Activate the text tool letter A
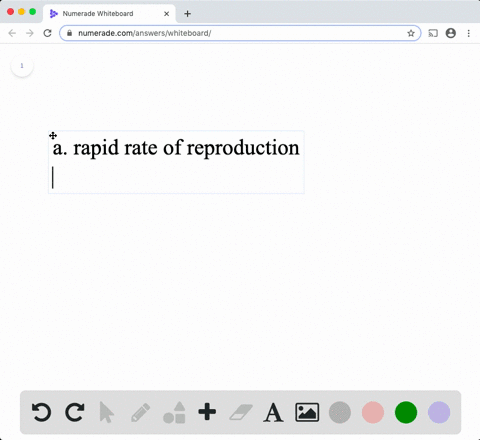 point(273,413)
